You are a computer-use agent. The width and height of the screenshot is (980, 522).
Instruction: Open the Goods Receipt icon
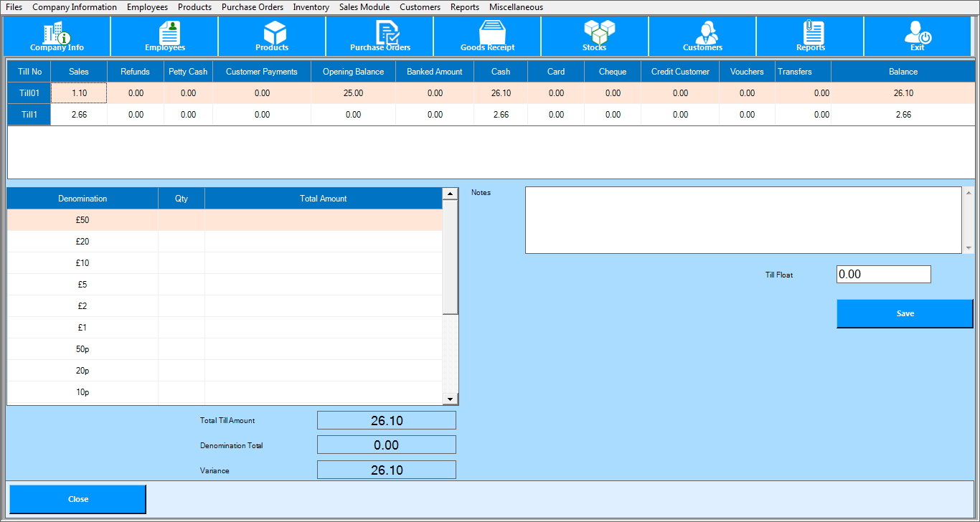[x=488, y=35]
